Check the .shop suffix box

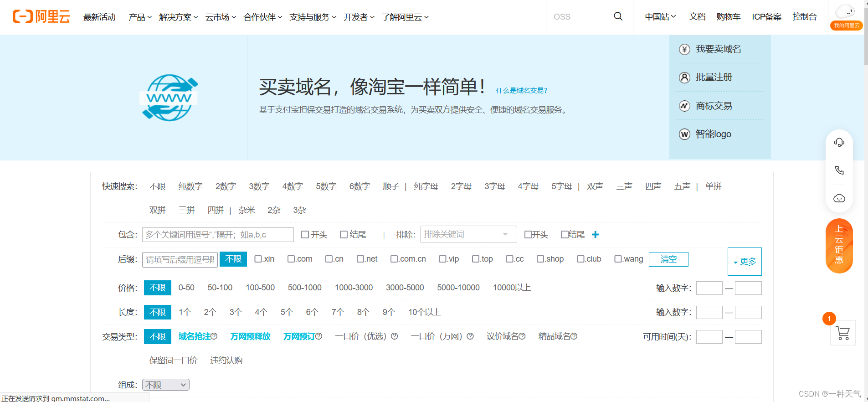[x=540, y=259]
